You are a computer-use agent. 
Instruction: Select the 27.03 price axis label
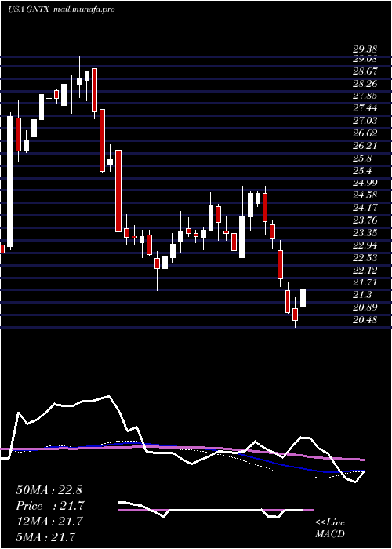point(365,121)
